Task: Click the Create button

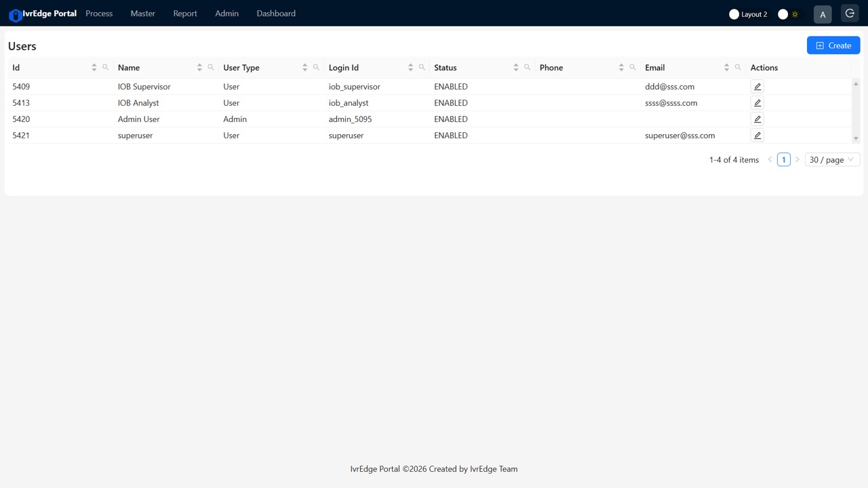Action: [833, 45]
